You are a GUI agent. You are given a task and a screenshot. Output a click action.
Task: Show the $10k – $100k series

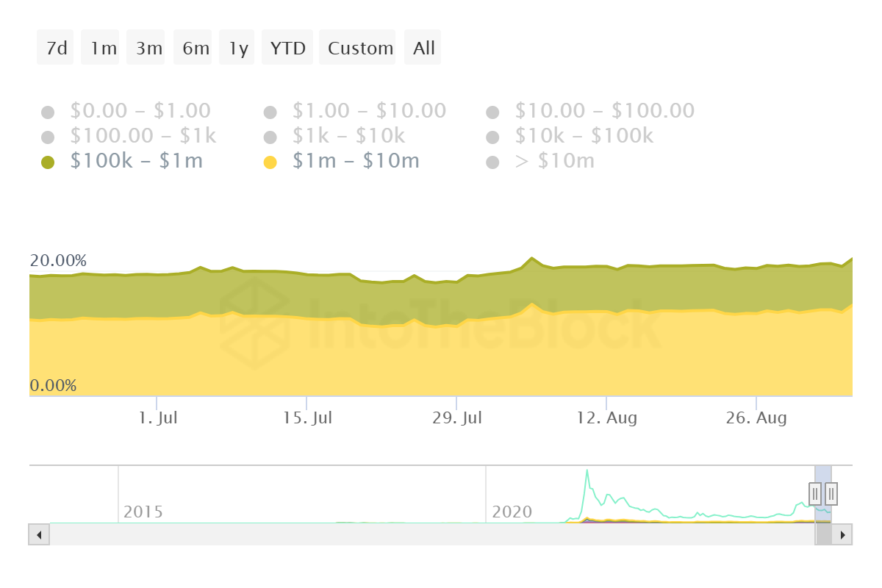(570, 136)
